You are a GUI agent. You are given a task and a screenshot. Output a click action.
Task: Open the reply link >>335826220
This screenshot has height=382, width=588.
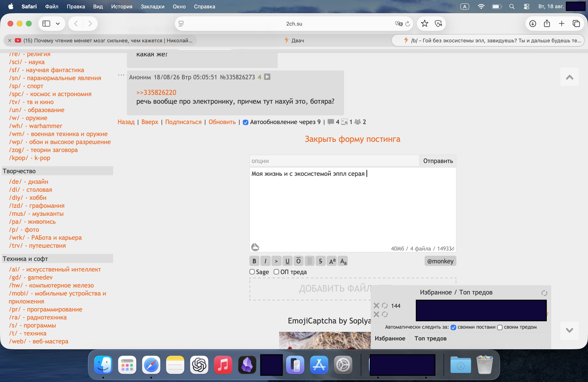click(x=156, y=93)
